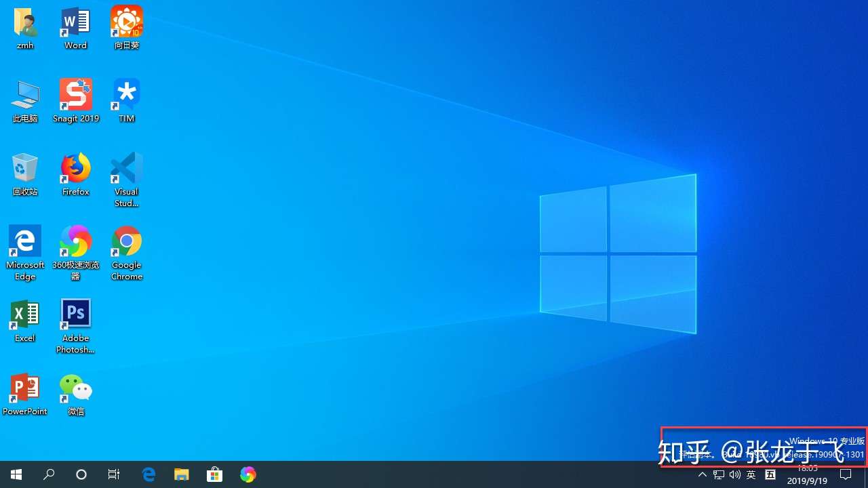Select the 微信 WeChat desktop shortcut
This screenshot has width=868, height=488.
(x=75, y=394)
